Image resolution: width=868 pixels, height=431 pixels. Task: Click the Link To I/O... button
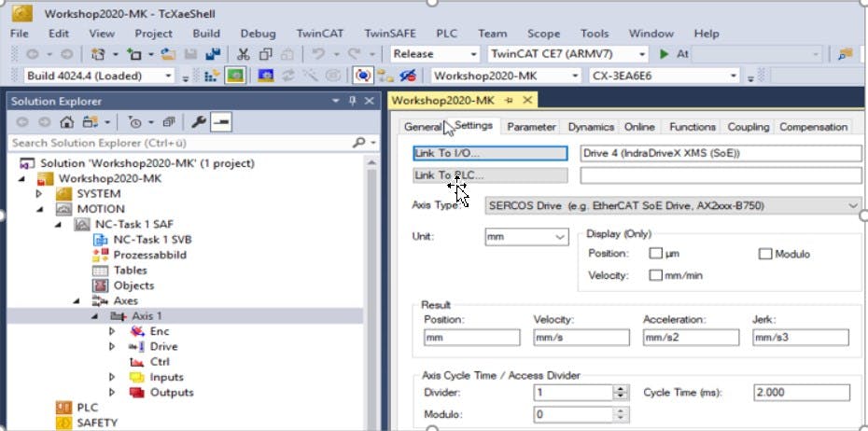point(490,153)
